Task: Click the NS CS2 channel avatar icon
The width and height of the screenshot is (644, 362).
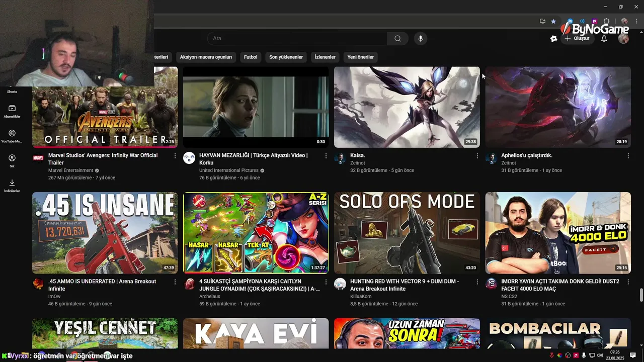Action: click(x=491, y=284)
